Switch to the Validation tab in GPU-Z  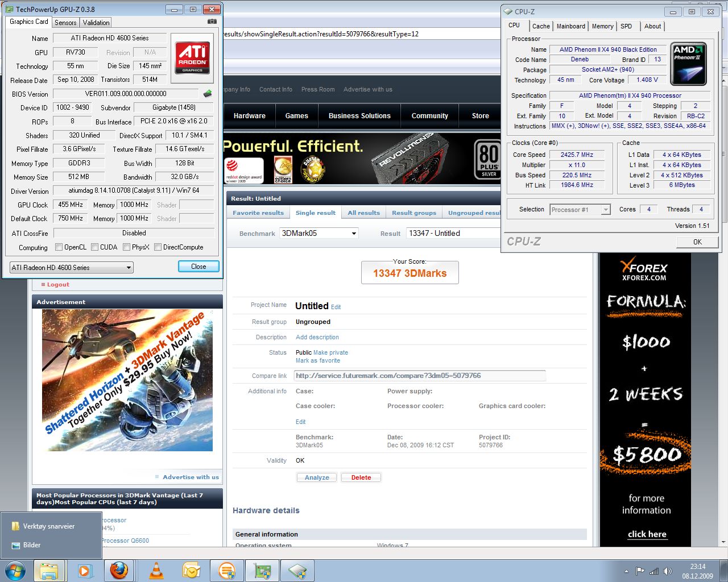pyautogui.click(x=96, y=23)
